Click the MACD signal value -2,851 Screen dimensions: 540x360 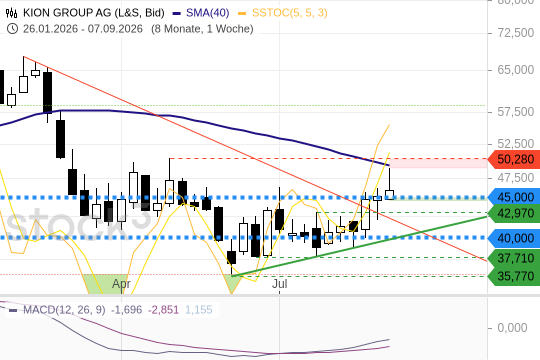pyautogui.click(x=163, y=310)
